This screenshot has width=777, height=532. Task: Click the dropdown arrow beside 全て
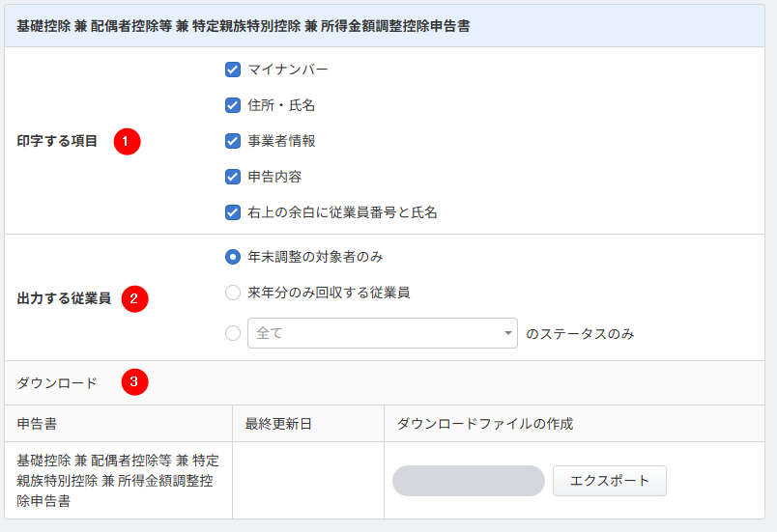pyautogui.click(x=508, y=334)
